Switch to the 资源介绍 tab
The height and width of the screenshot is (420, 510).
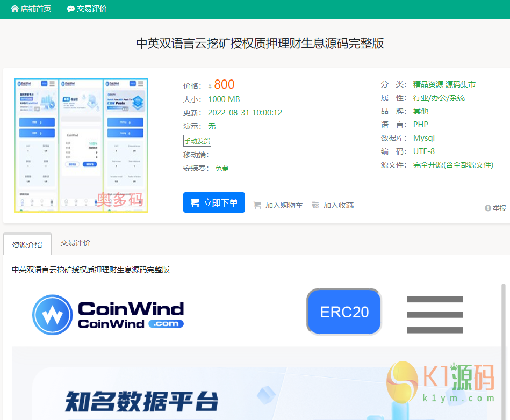point(27,244)
